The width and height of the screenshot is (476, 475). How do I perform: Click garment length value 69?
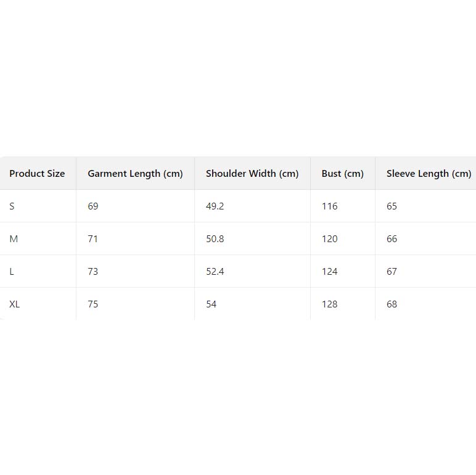(93, 206)
